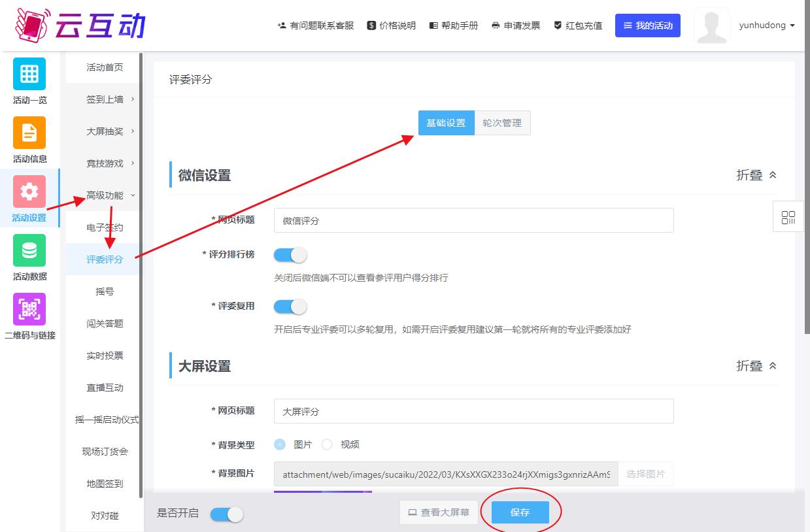Click the user avatar picture
The height and width of the screenshot is (532, 810).
tap(712, 26)
